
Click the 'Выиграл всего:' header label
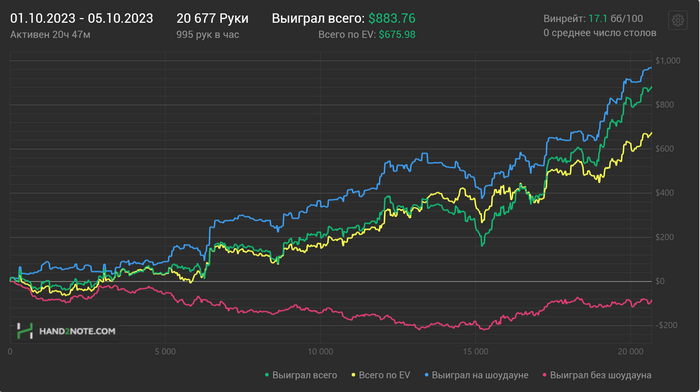(318, 18)
